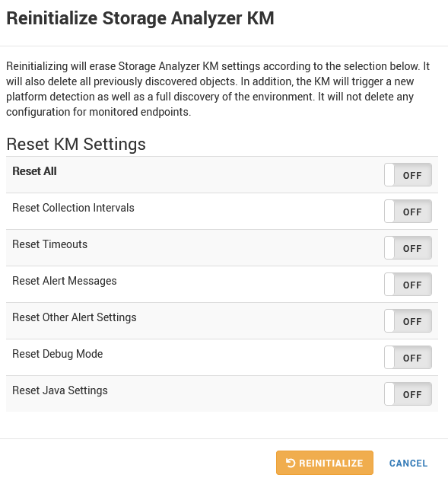Click the REINITIALIZE button text
Screen dimensions: 448x481
pyautogui.click(x=331, y=463)
